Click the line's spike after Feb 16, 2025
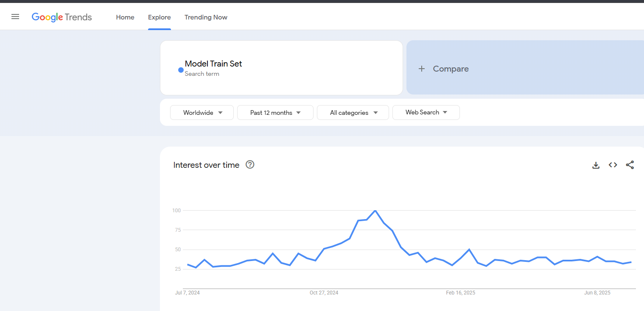This screenshot has height=311, width=644. (x=469, y=250)
